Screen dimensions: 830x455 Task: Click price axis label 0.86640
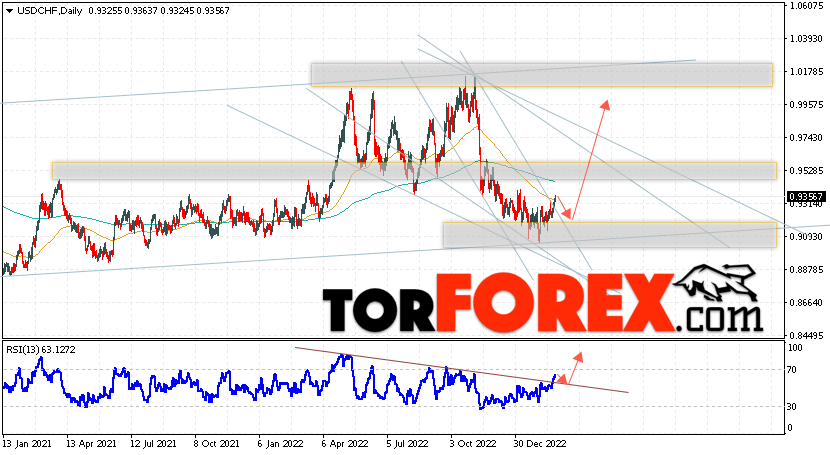click(x=807, y=303)
